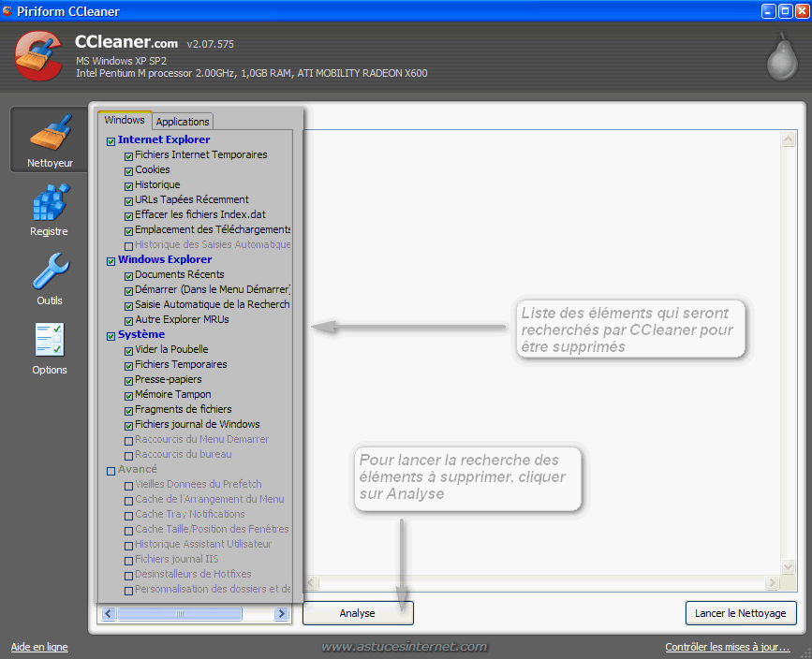Open the Nettoyeur cleaner section
The image size is (812, 659).
[50, 139]
